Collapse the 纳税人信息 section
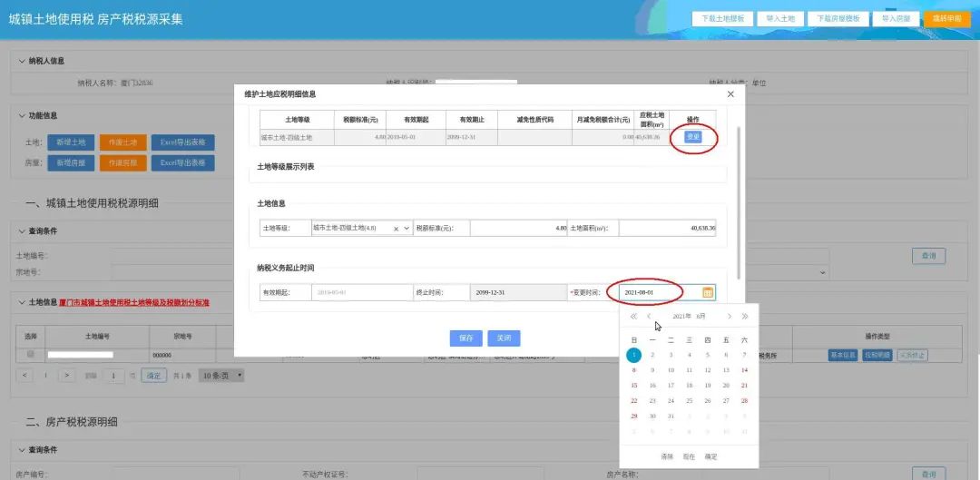 click(22, 62)
